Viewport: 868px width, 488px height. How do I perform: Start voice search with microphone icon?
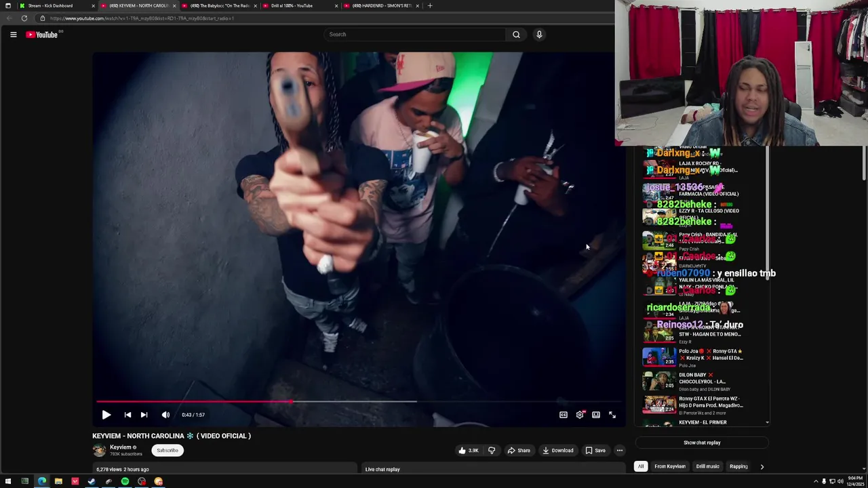[x=539, y=35]
